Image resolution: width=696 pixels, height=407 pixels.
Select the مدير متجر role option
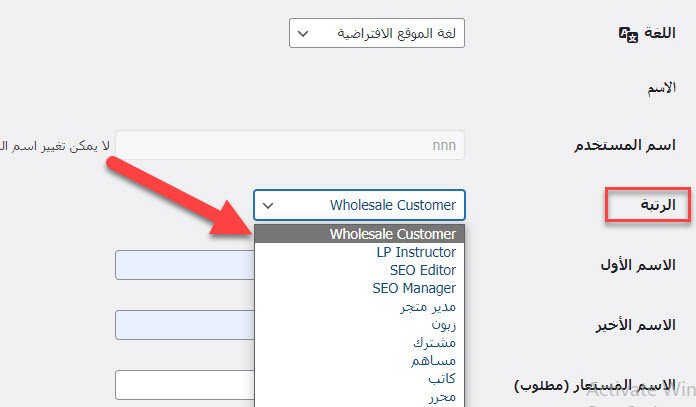360,307
